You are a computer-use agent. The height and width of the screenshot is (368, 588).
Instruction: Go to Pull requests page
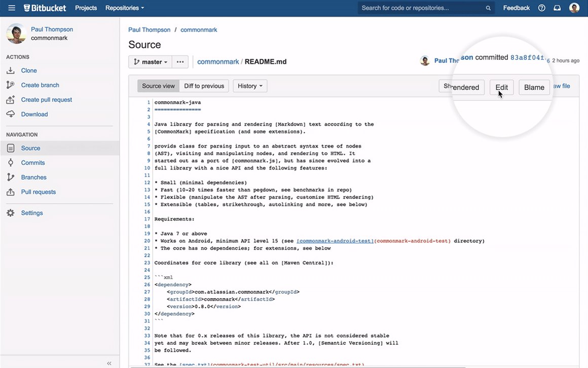pos(38,192)
